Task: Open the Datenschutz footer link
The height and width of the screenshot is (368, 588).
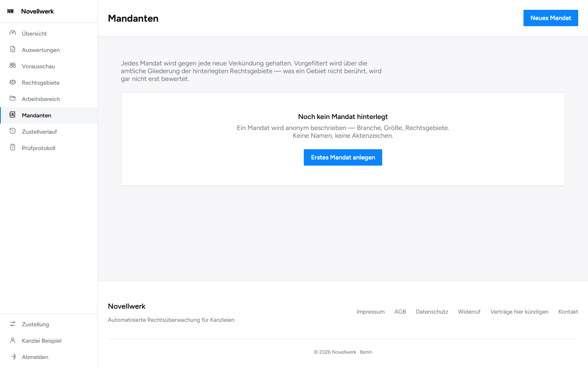Action: point(432,312)
